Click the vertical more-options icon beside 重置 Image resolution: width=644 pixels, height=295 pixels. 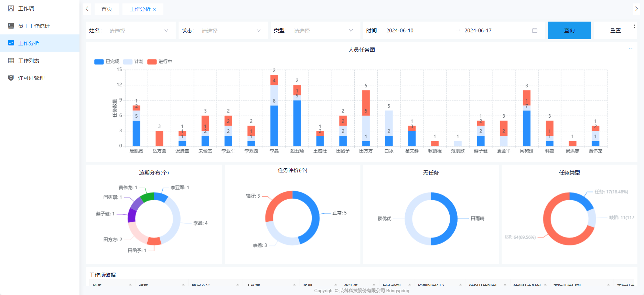[x=634, y=26]
